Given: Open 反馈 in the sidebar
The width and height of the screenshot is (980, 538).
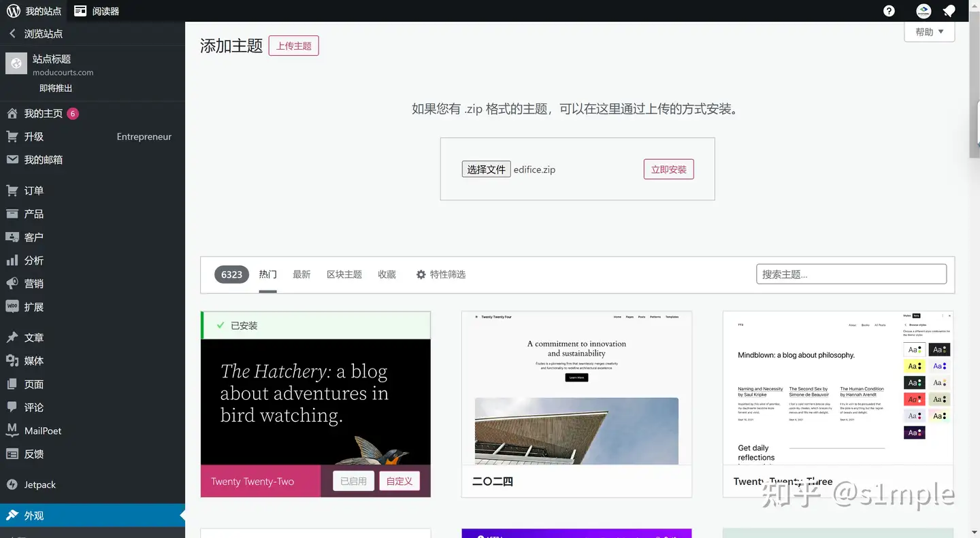Looking at the screenshot, I should [x=93, y=454].
